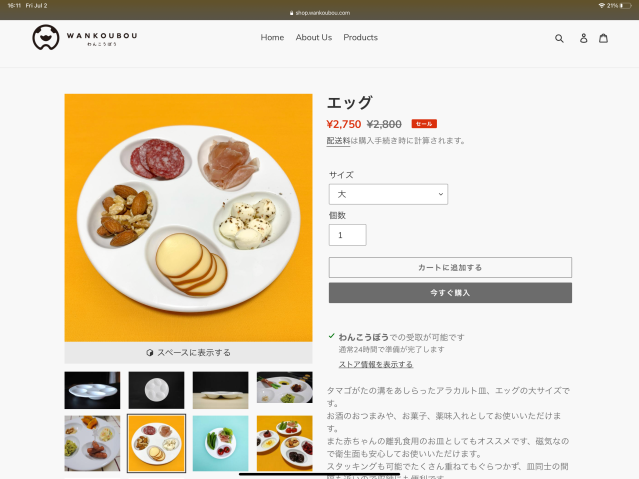Open the About Us page
The height and width of the screenshot is (479, 639).
point(313,38)
